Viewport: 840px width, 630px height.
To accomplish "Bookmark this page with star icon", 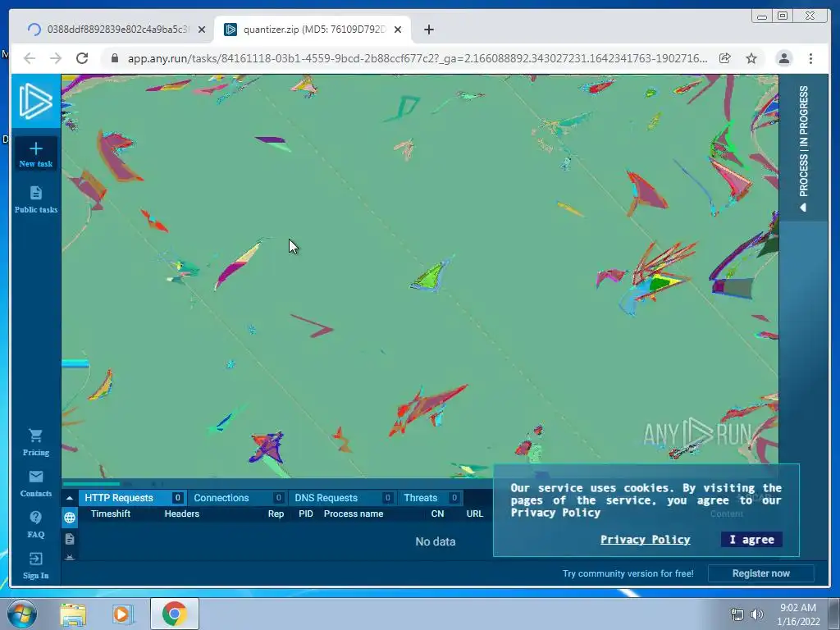I will [751, 58].
